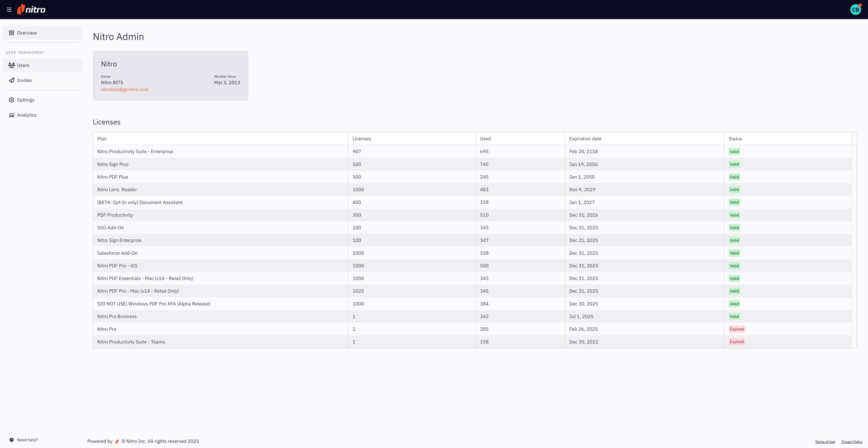868x448 pixels.
Task: Click the 907 licenses value
Action: click(357, 151)
